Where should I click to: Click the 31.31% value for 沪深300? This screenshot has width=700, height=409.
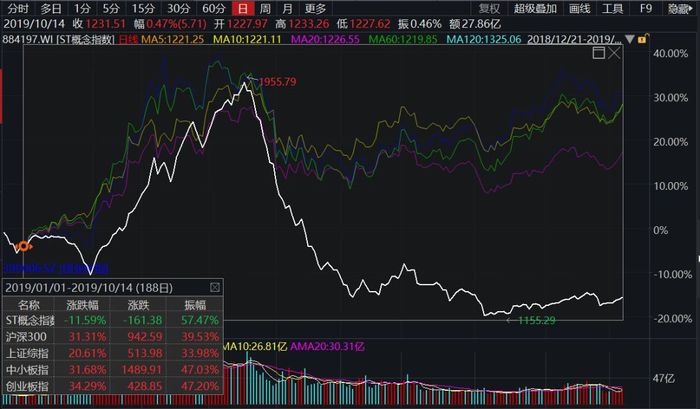[88, 336]
